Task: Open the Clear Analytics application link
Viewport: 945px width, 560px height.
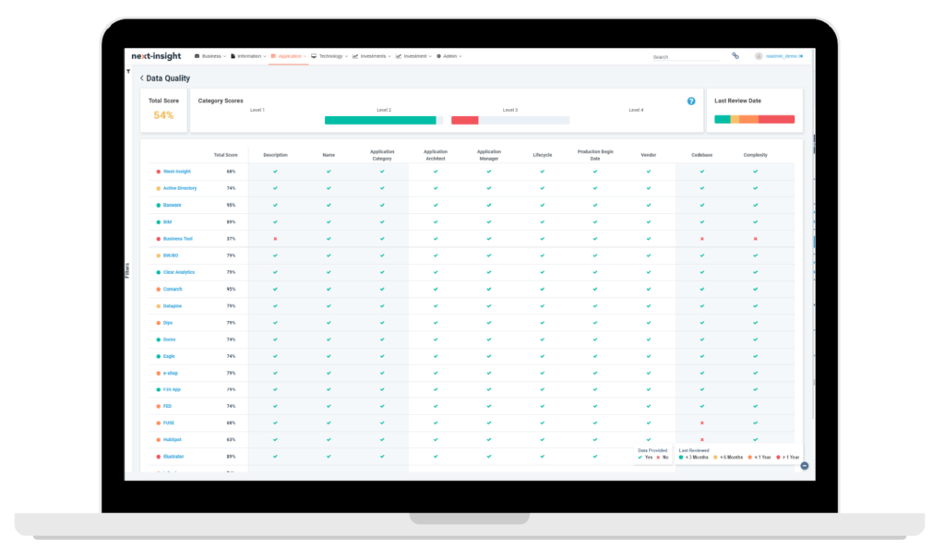Action: coord(179,272)
